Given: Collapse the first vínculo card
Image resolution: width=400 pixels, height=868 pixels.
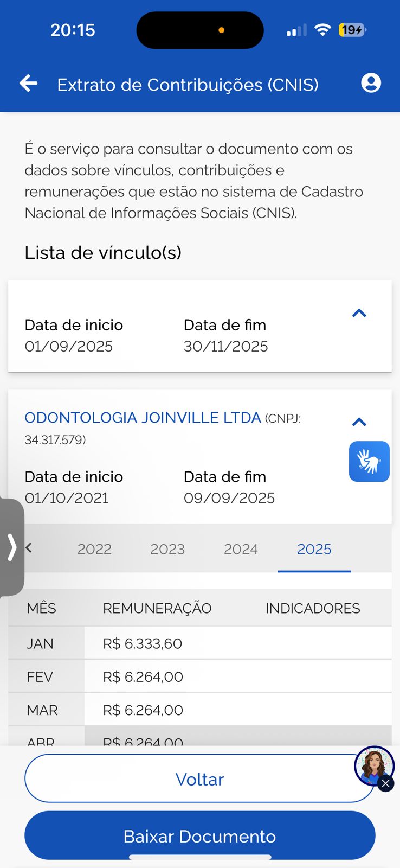Looking at the screenshot, I should [x=359, y=313].
